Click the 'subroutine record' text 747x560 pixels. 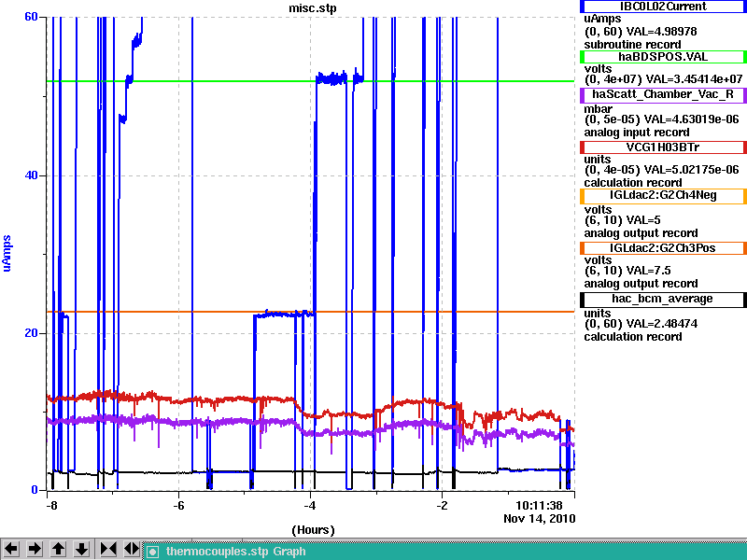(x=633, y=45)
